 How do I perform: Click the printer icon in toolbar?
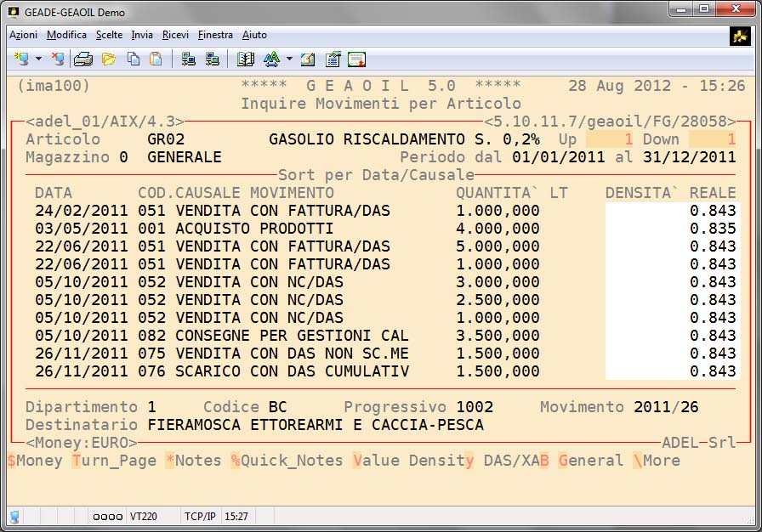(x=82, y=59)
